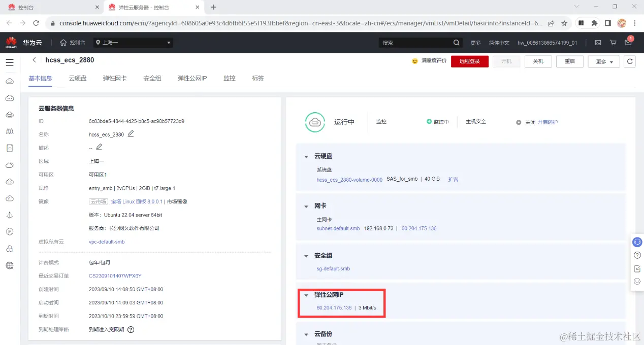Click the 关机 button
The width and height of the screenshot is (644, 345).
click(x=538, y=61)
